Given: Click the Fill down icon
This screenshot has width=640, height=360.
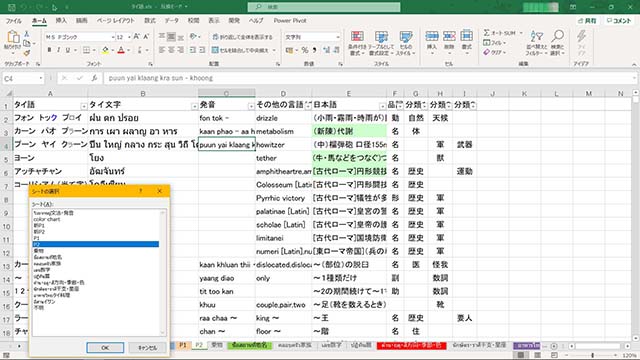Looking at the screenshot, I should (x=487, y=43).
